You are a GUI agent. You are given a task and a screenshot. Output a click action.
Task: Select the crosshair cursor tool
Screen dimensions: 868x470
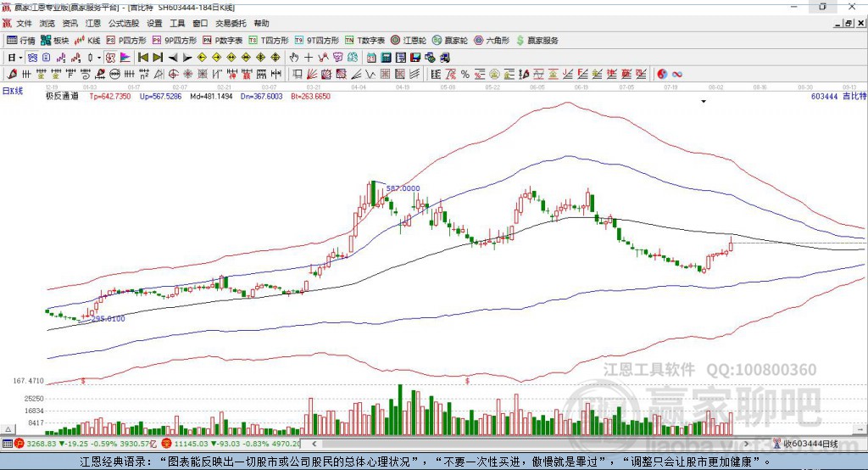tap(309, 58)
